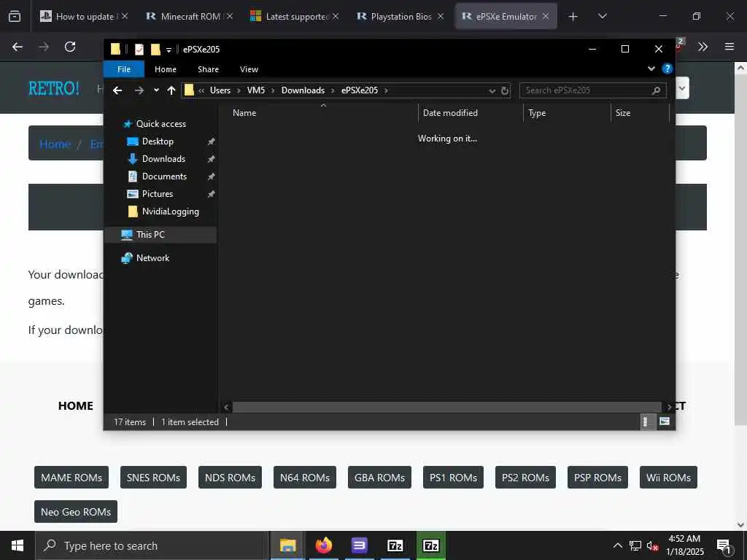Click the New folder quick access toolbar icon

click(155, 49)
